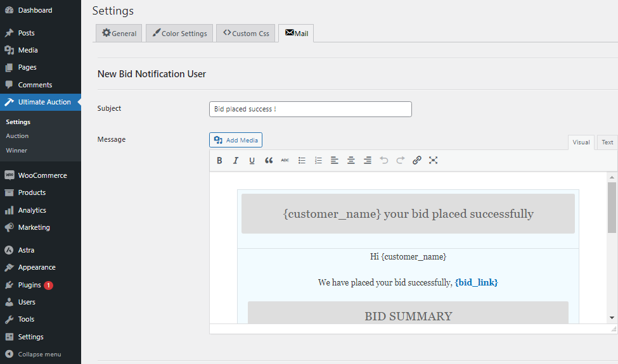Open the Astra theme menu
This screenshot has width=618, height=364.
coord(41,250)
